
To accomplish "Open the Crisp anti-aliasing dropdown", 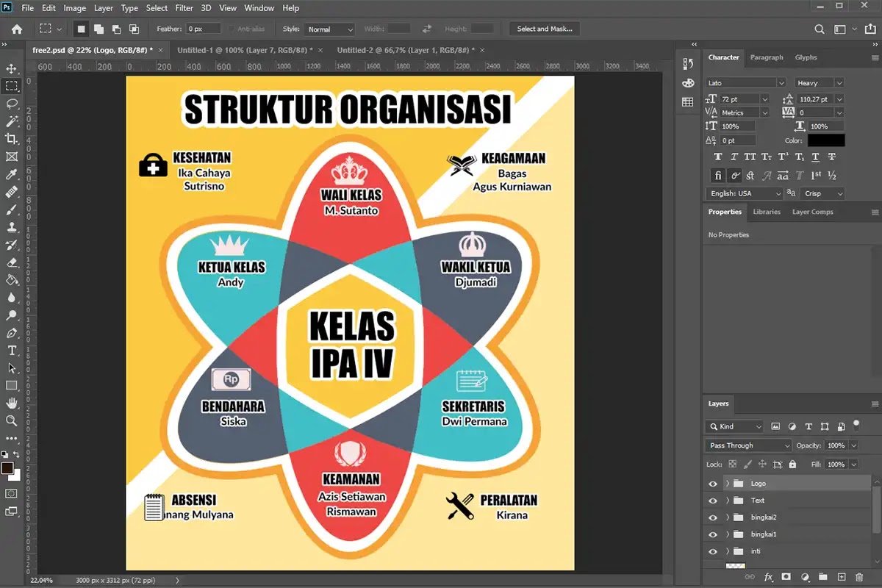I will point(822,193).
